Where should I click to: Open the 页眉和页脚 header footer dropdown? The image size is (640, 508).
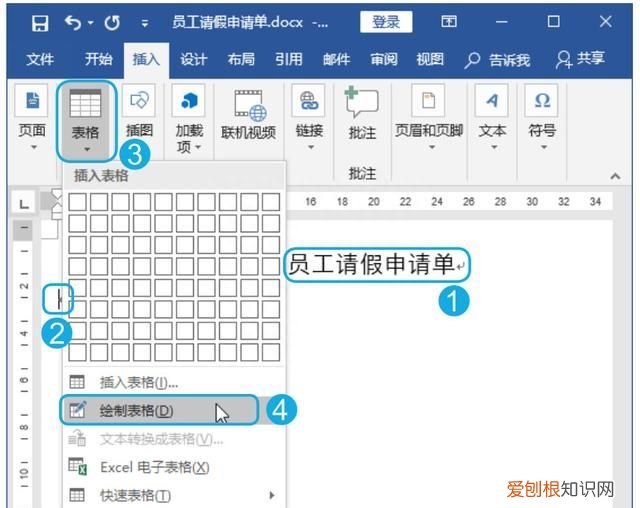[429, 118]
